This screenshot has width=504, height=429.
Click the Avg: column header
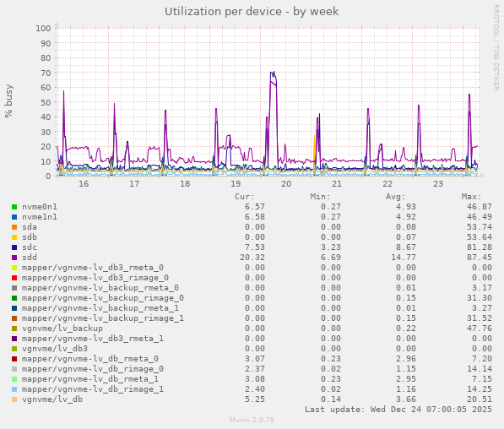tap(396, 197)
